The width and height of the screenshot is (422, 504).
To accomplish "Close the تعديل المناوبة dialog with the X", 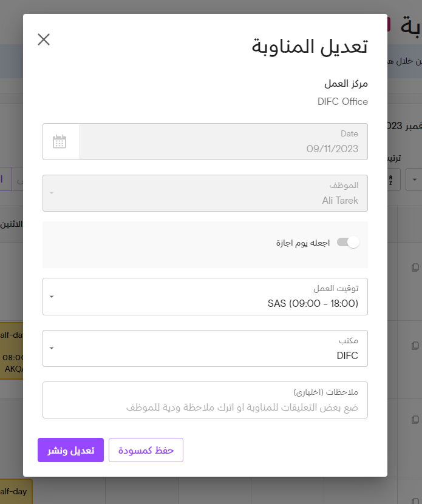I will [x=44, y=39].
